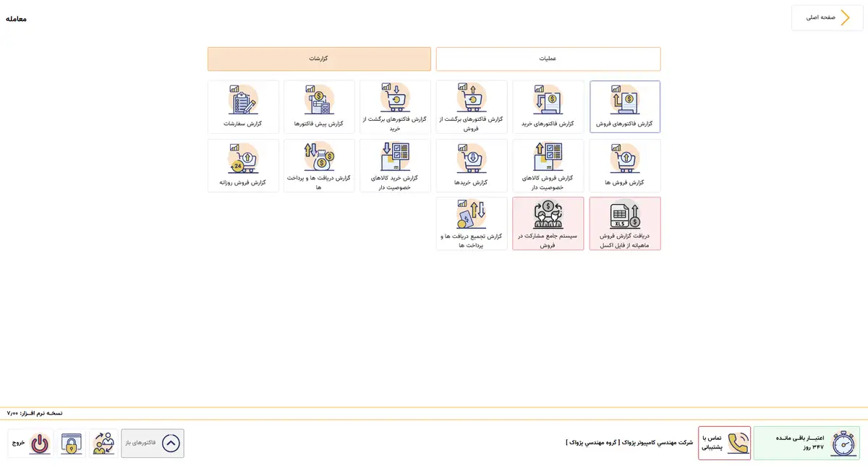Screen dimensions: 868x466
Task: Open the daily sales report (گزارش فروش روزانه)
Action: [243, 165]
